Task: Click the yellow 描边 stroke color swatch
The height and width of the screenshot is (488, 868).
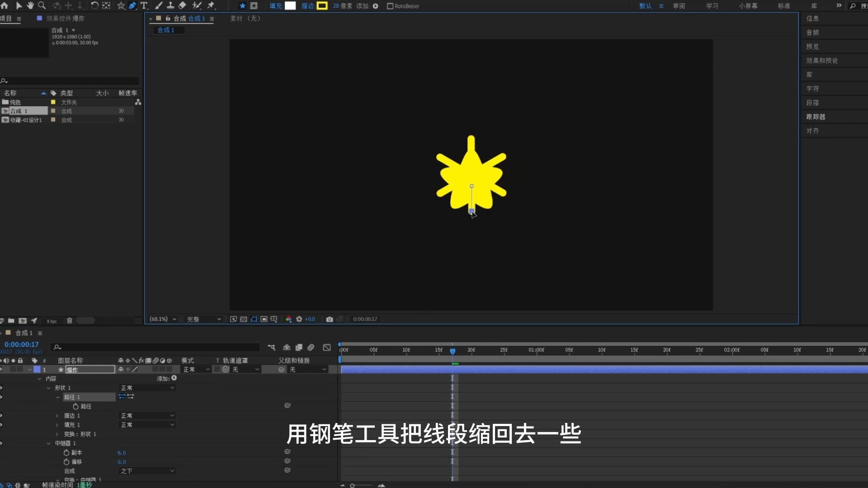Action: pos(322,6)
